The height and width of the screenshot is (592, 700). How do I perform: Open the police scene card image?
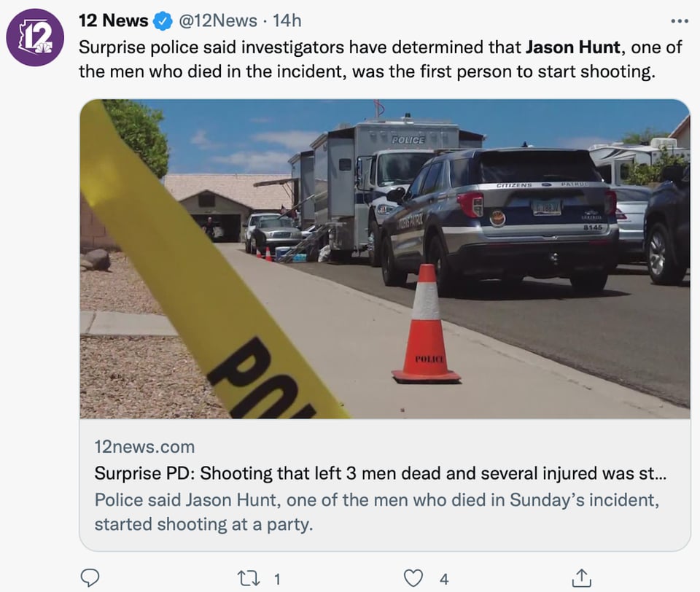pos(385,259)
